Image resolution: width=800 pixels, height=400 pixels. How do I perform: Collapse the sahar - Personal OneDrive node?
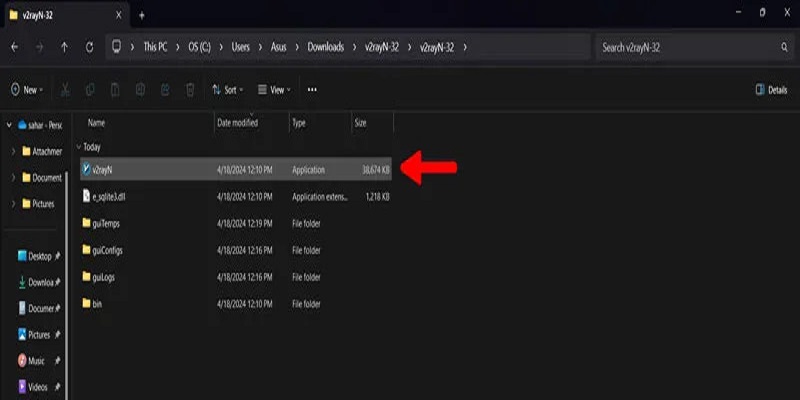point(9,125)
